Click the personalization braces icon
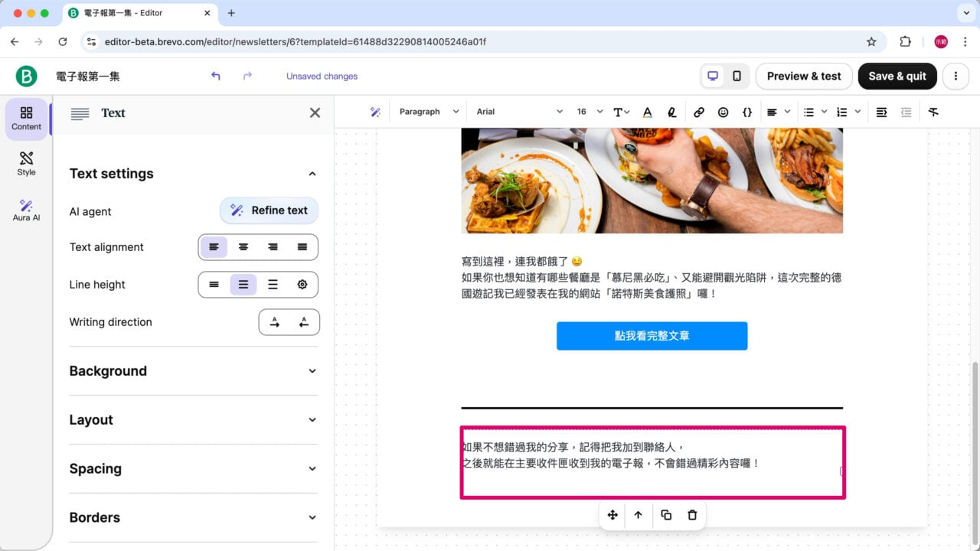 click(747, 112)
